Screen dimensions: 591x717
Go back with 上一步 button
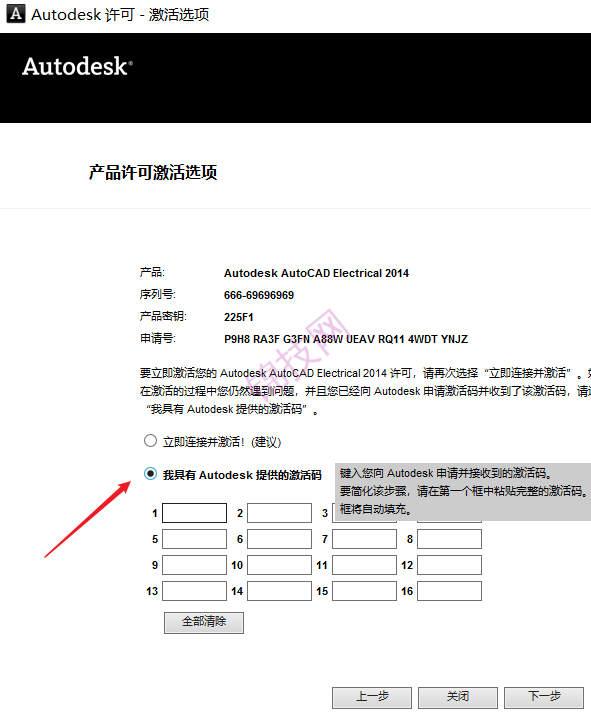coord(372,697)
